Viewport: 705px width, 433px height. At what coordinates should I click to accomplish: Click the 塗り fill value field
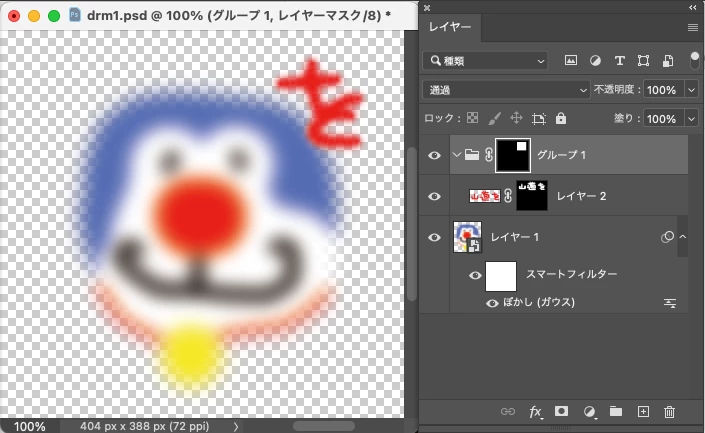tap(664, 119)
